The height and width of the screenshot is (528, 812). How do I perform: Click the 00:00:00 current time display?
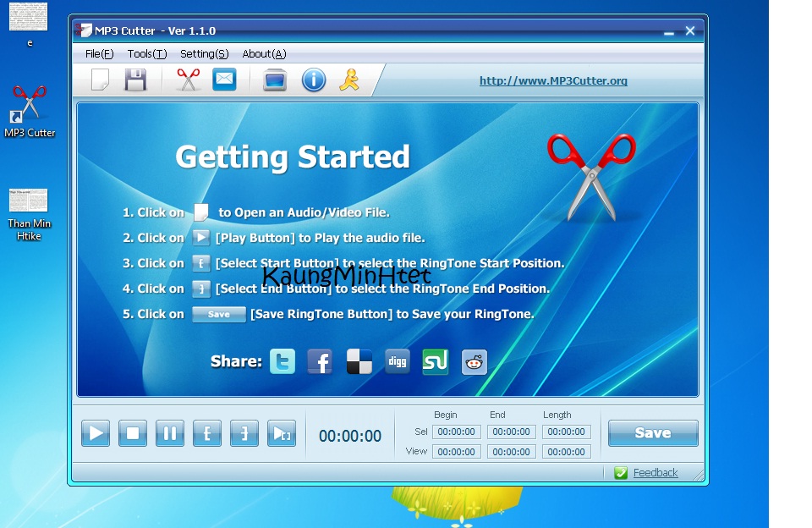[x=350, y=437]
